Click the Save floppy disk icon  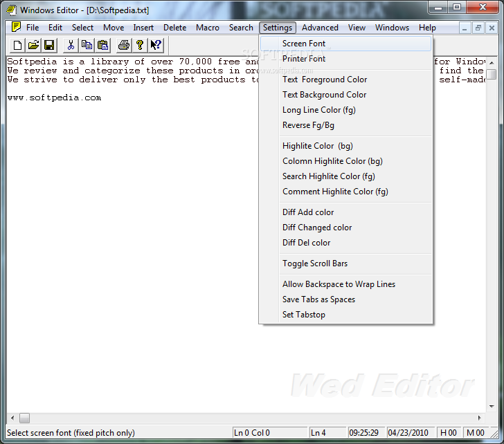click(49, 45)
